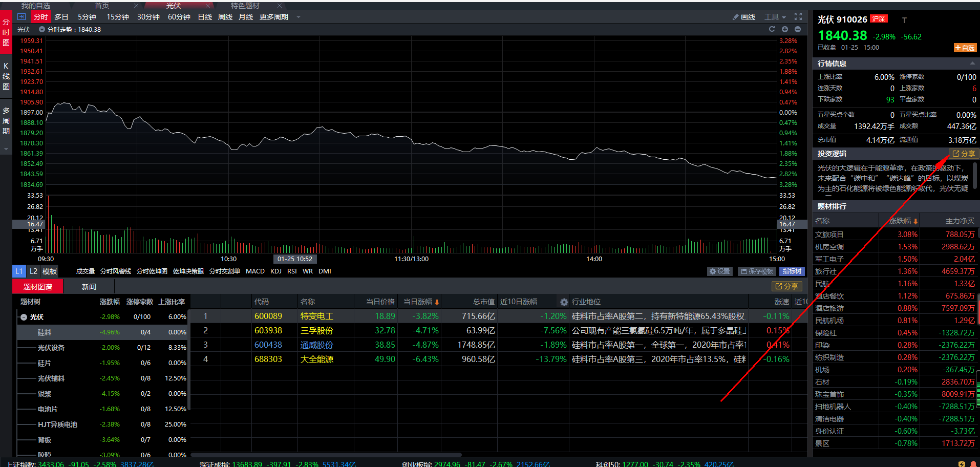Image resolution: width=980 pixels, height=467 pixels.
Task: Refresh the intraday chart
Action: point(772,29)
